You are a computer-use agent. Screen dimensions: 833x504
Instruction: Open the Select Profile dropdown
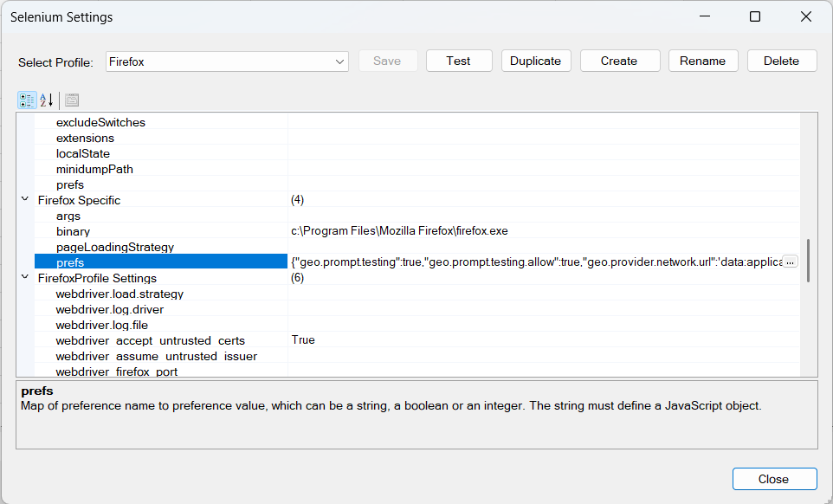coord(339,61)
